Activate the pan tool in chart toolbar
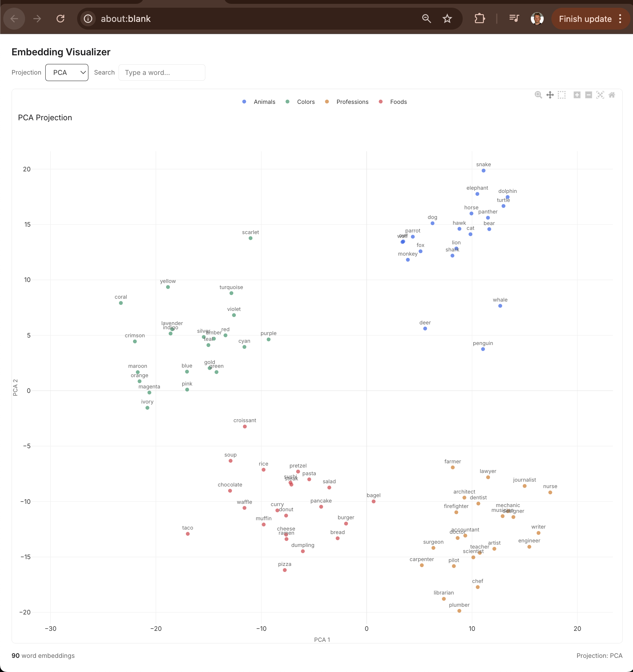 point(550,95)
